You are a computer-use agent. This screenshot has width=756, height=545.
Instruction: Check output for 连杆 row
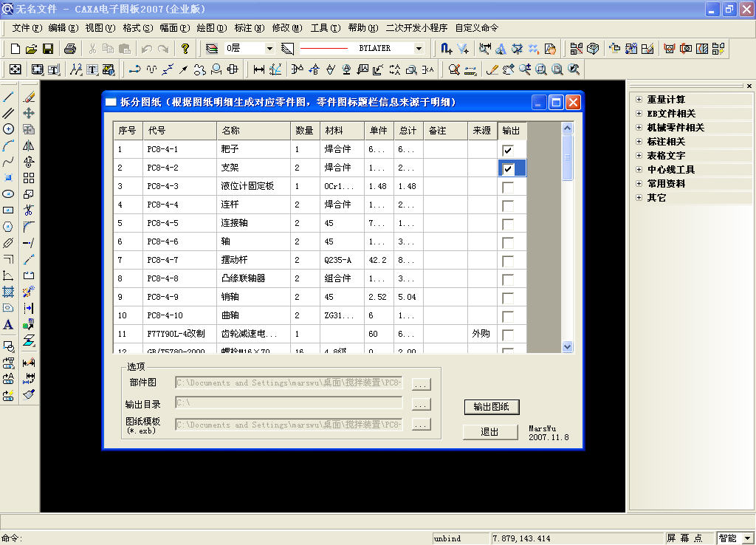(508, 205)
